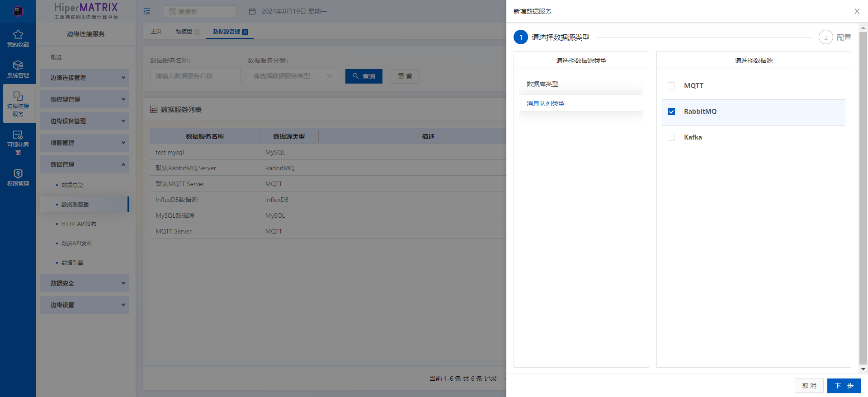This screenshot has width=868, height=397.
Task: Click the calendar icon beside the date
Action: [252, 11]
